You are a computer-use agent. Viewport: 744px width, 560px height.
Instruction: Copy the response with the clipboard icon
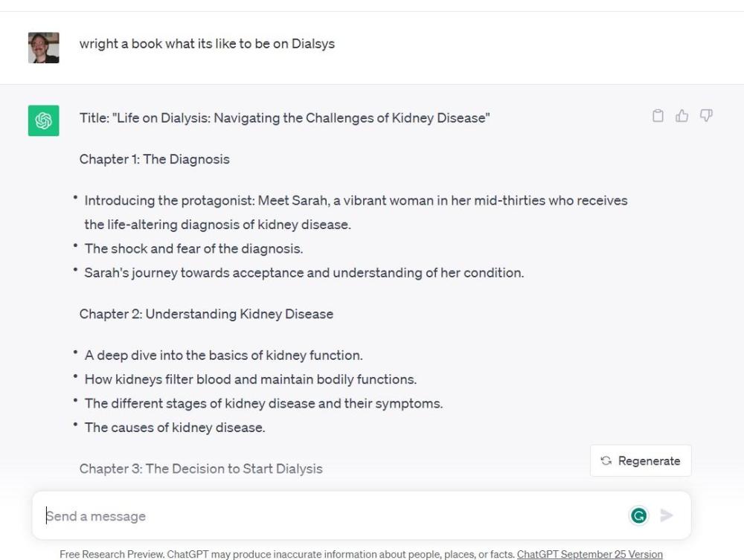coord(658,116)
